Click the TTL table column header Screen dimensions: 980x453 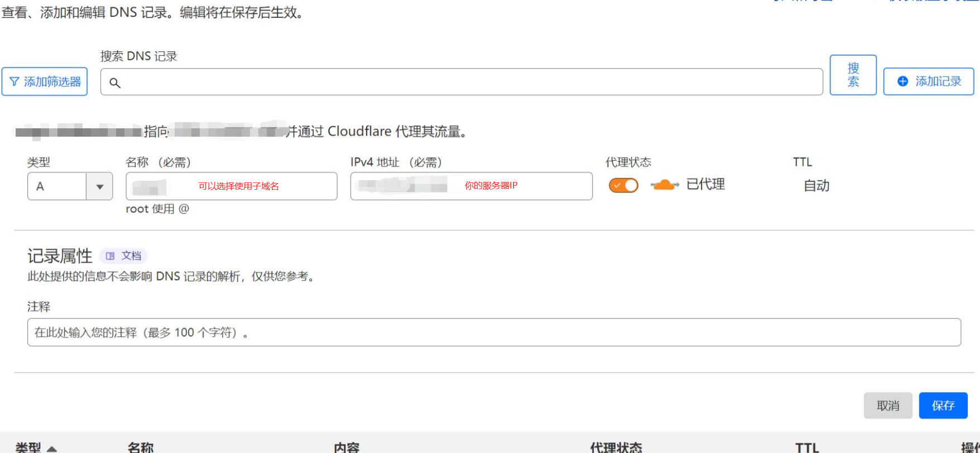click(x=806, y=447)
